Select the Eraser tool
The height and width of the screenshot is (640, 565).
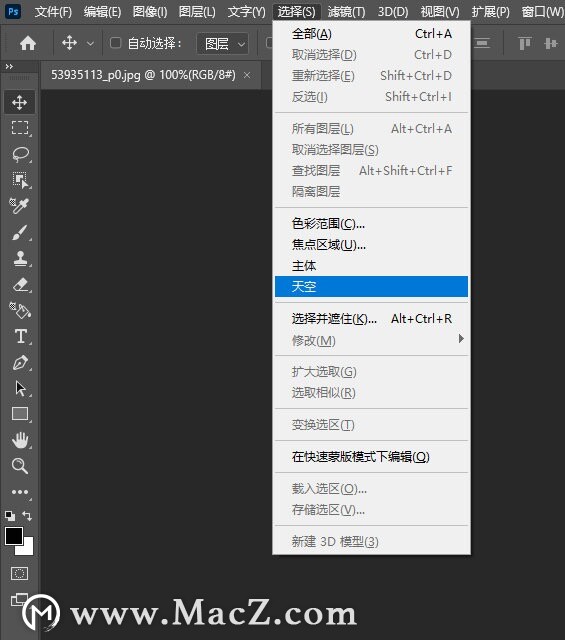[x=20, y=284]
